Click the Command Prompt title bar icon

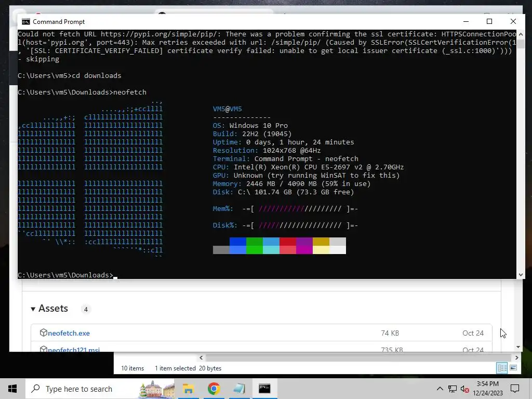pos(26,22)
